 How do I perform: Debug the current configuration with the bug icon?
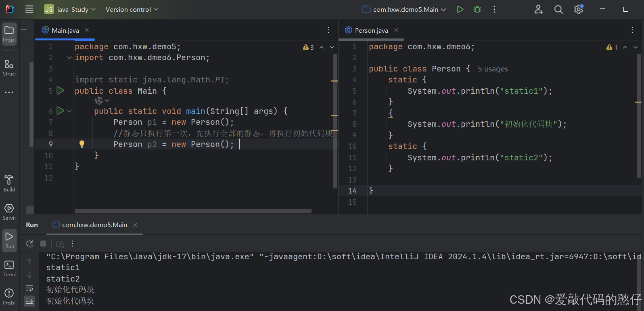477,9
